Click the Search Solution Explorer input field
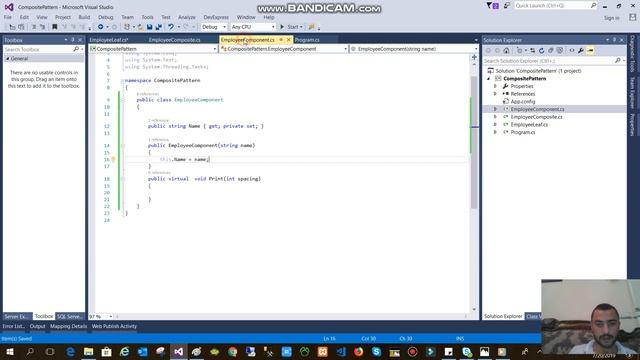Screen dimensions: 640x360 click(549, 60)
